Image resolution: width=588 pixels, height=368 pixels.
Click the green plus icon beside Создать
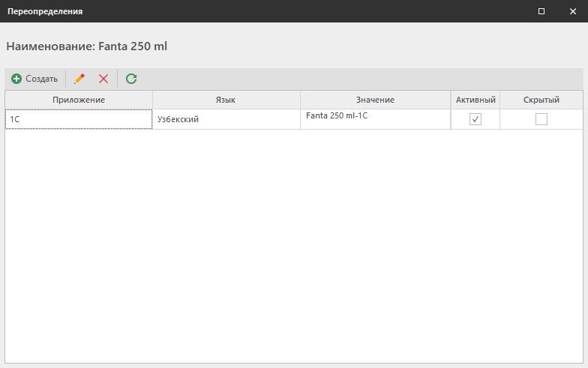click(16, 79)
